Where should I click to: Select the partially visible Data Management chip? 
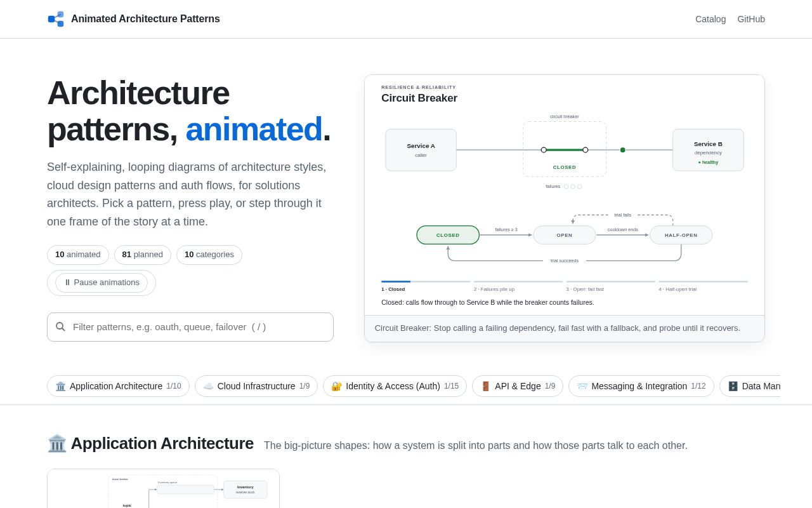click(750, 386)
